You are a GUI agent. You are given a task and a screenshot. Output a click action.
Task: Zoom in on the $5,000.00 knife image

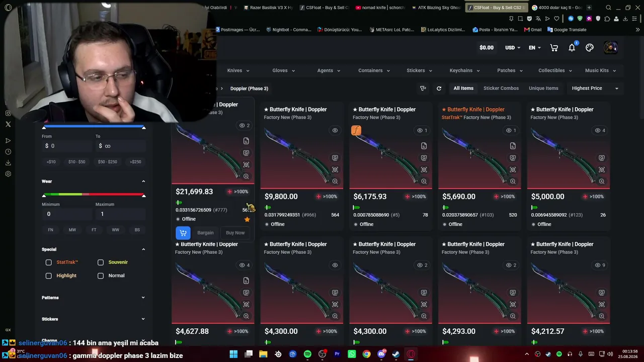[601, 182]
